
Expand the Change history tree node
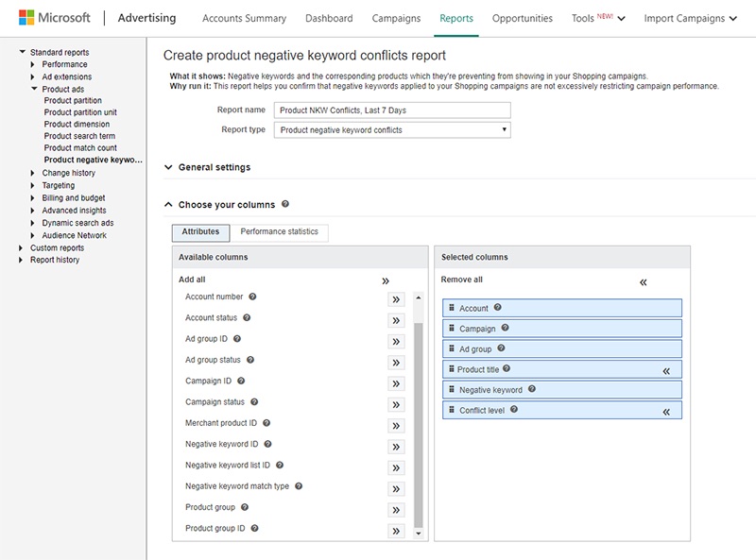32,173
